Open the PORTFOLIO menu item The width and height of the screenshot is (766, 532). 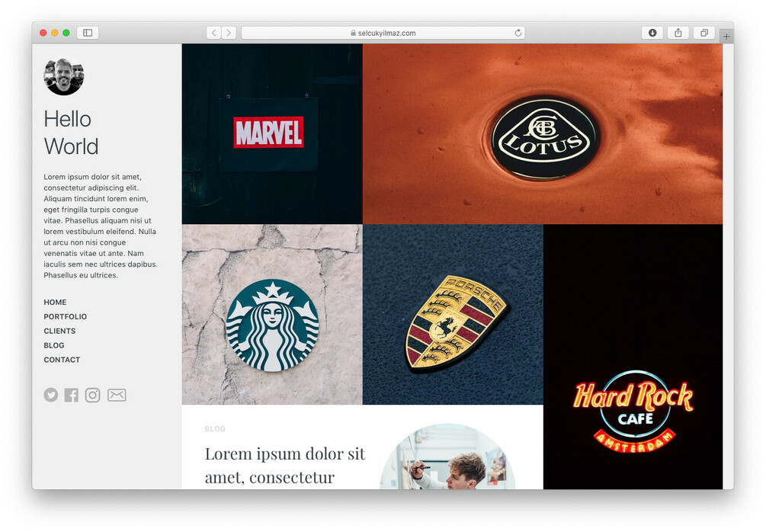[x=65, y=316]
